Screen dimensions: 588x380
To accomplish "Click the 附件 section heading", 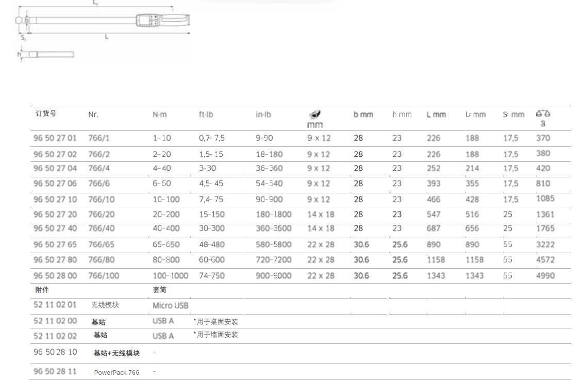I will 42,290.
